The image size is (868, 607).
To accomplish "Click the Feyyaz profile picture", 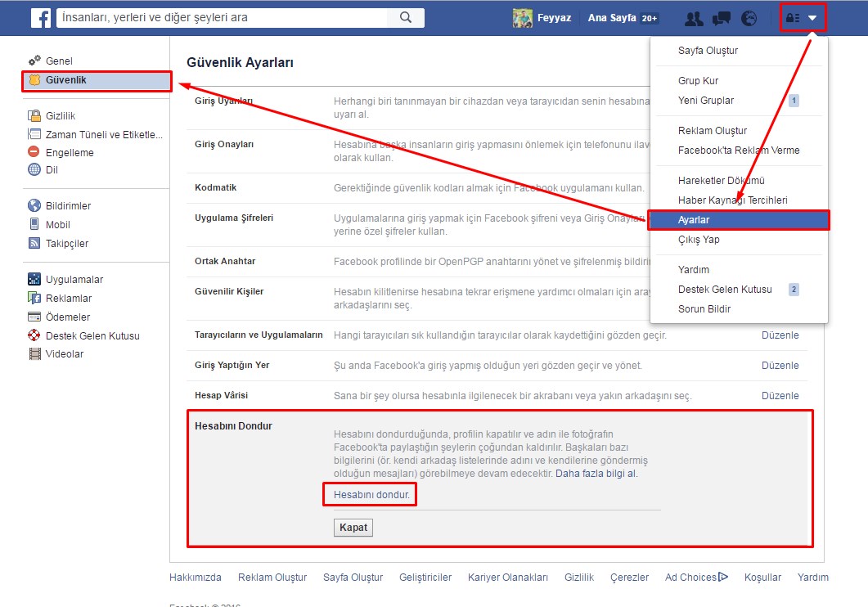I will 523,18.
